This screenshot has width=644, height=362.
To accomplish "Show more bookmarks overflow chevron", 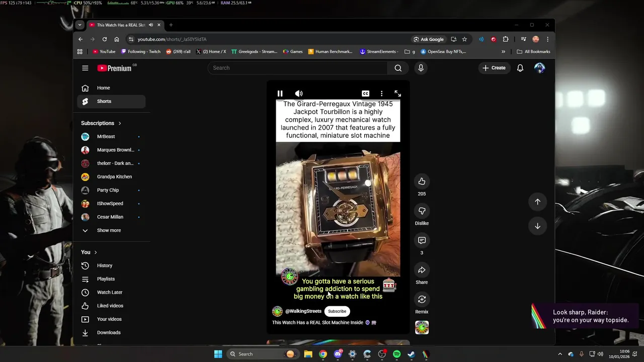I will pyautogui.click(x=503, y=51).
